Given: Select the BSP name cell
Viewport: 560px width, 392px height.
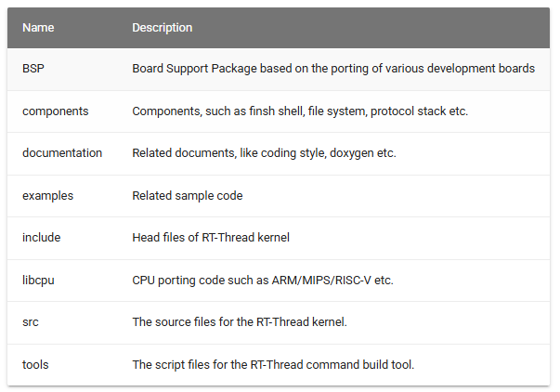Looking at the screenshot, I should click(34, 69).
